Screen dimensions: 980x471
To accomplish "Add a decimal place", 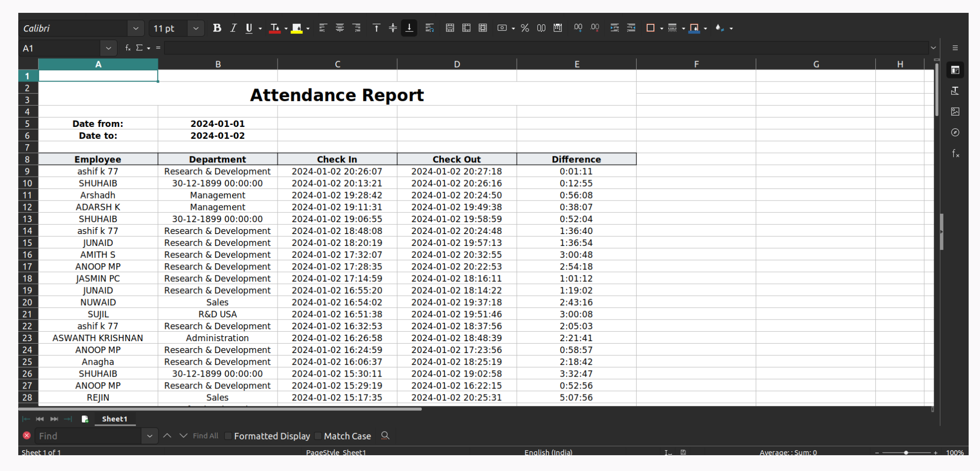I will tap(578, 28).
